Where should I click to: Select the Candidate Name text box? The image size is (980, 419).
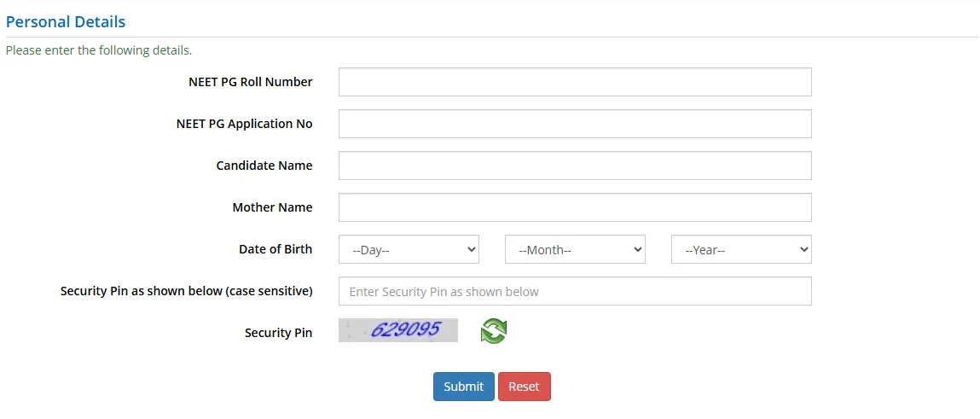574,166
